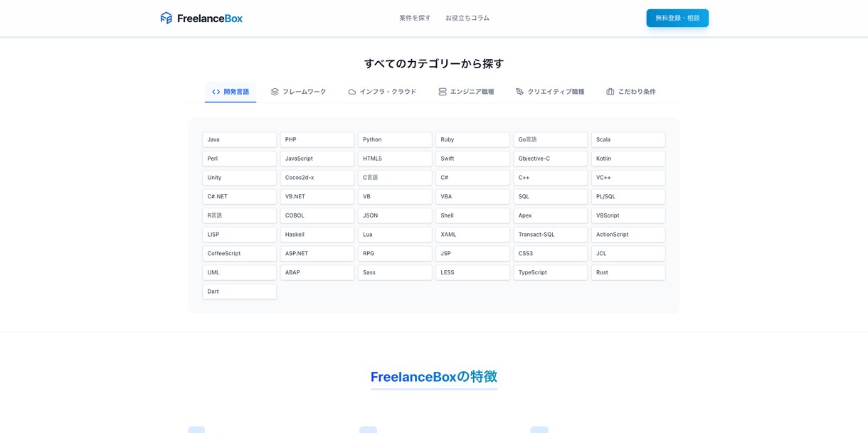This screenshot has height=433, width=868.
Task: Pick the Unity category
Action: click(240, 178)
